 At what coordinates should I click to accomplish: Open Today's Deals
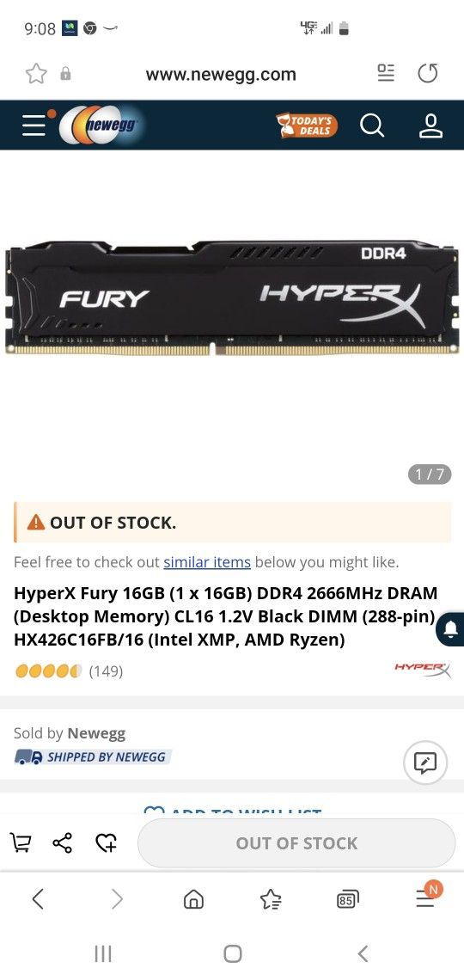pyautogui.click(x=308, y=125)
